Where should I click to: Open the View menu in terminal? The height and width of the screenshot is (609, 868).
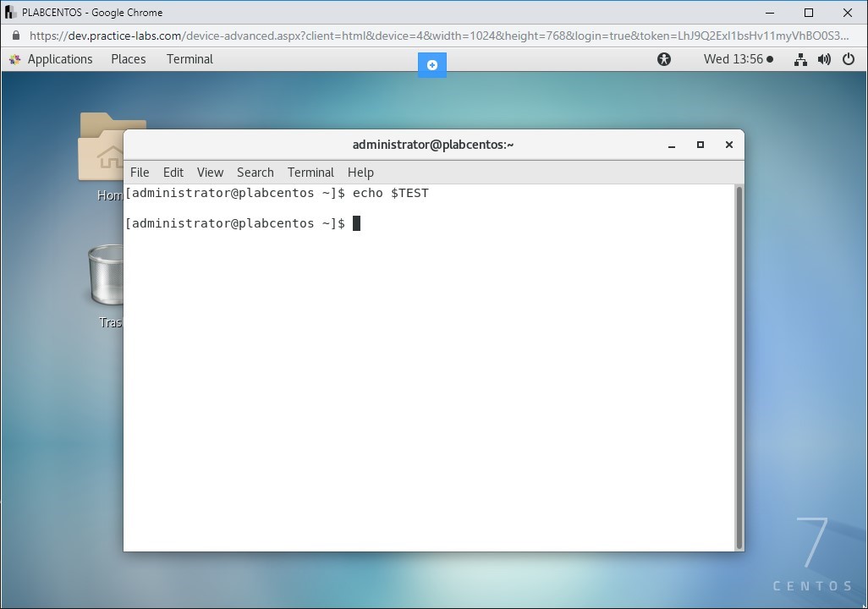pyautogui.click(x=210, y=173)
